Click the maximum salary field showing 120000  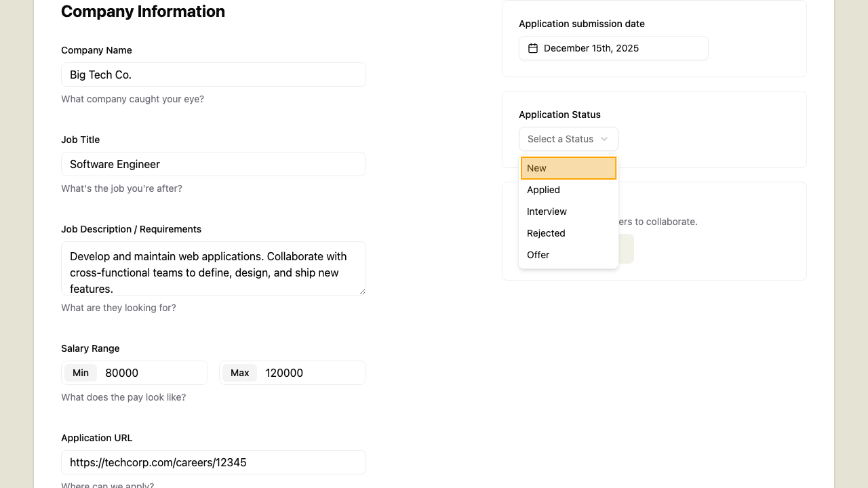pos(312,373)
